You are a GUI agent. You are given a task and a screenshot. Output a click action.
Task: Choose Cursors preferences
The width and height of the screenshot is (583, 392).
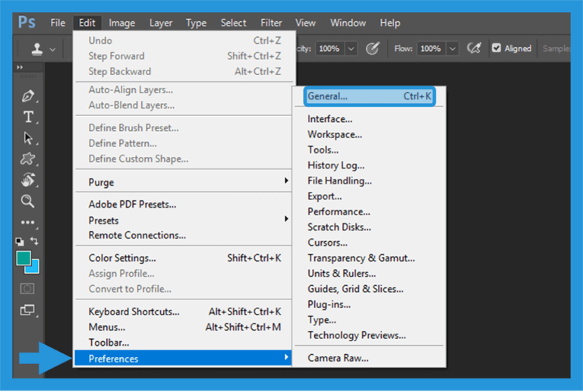[x=369, y=243]
